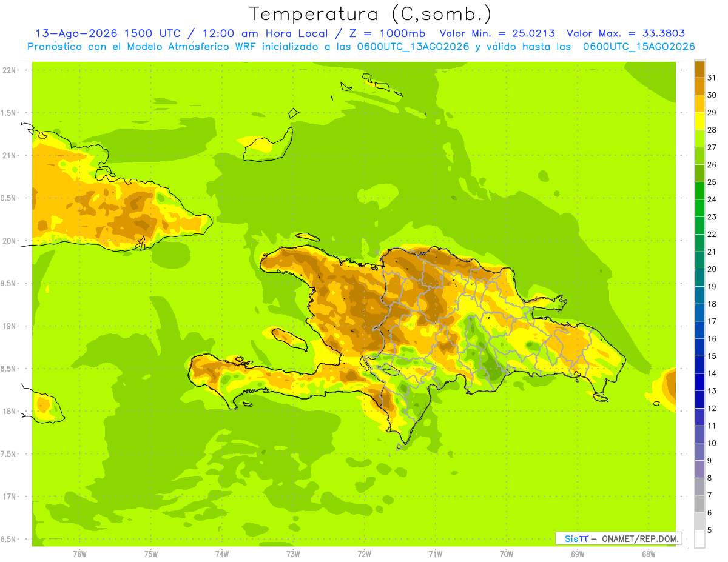Click the legend value '10'
The height and width of the screenshot is (562, 728).
[712, 443]
